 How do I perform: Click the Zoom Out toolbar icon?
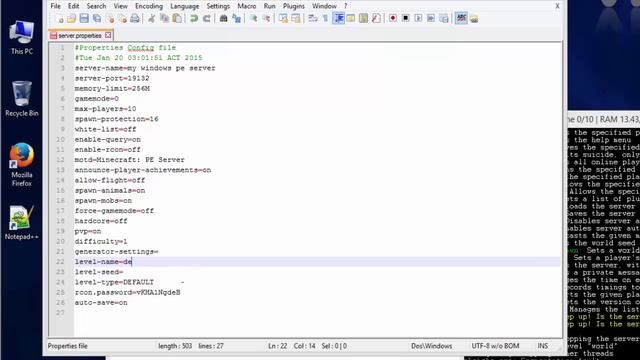(x=266, y=18)
